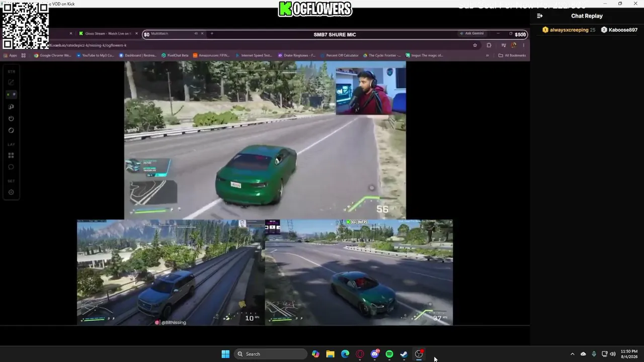Open settings gear in the left sidebar
The image size is (644, 362).
(11, 192)
